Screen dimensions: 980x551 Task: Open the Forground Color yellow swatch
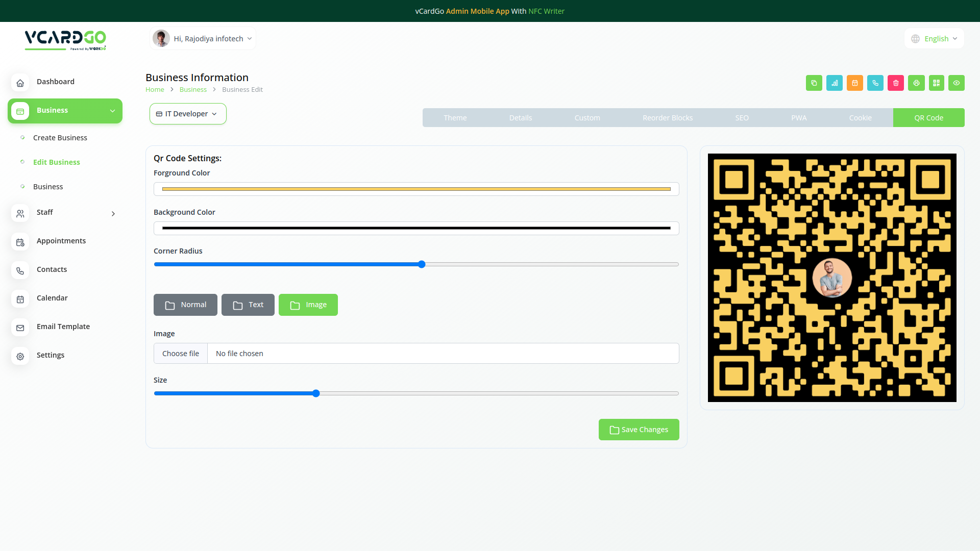pyautogui.click(x=416, y=189)
